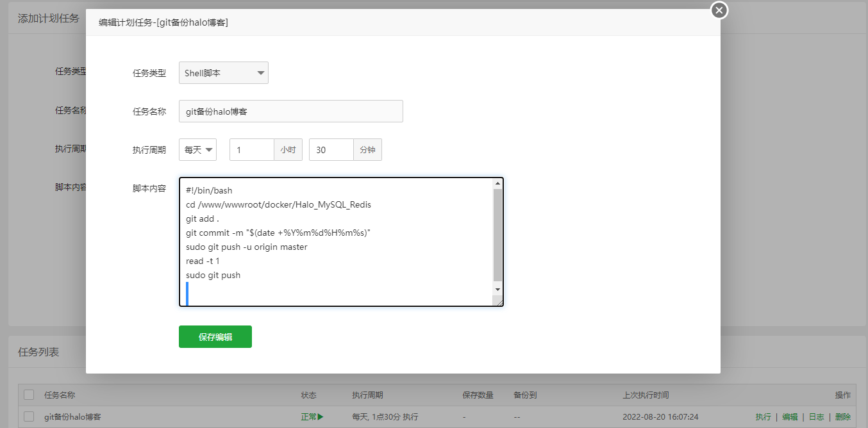
Task: Click the script line 'read -t 1'
Action: tap(203, 261)
